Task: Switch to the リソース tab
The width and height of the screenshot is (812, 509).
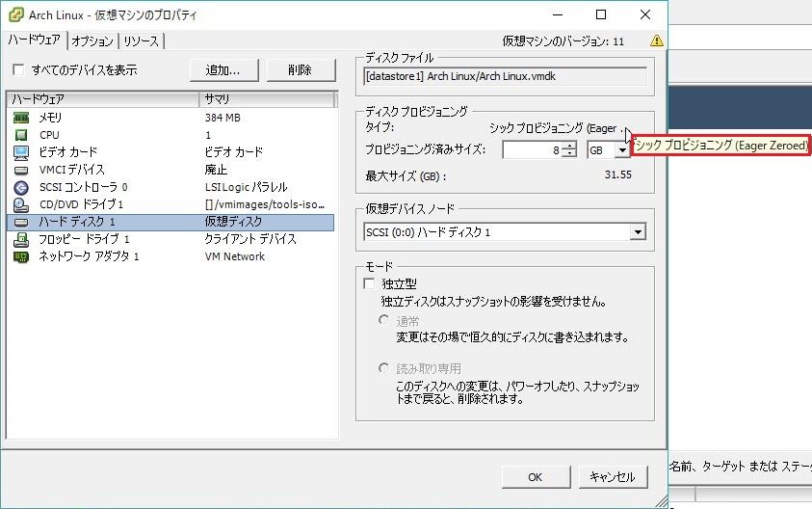Action: [x=141, y=40]
